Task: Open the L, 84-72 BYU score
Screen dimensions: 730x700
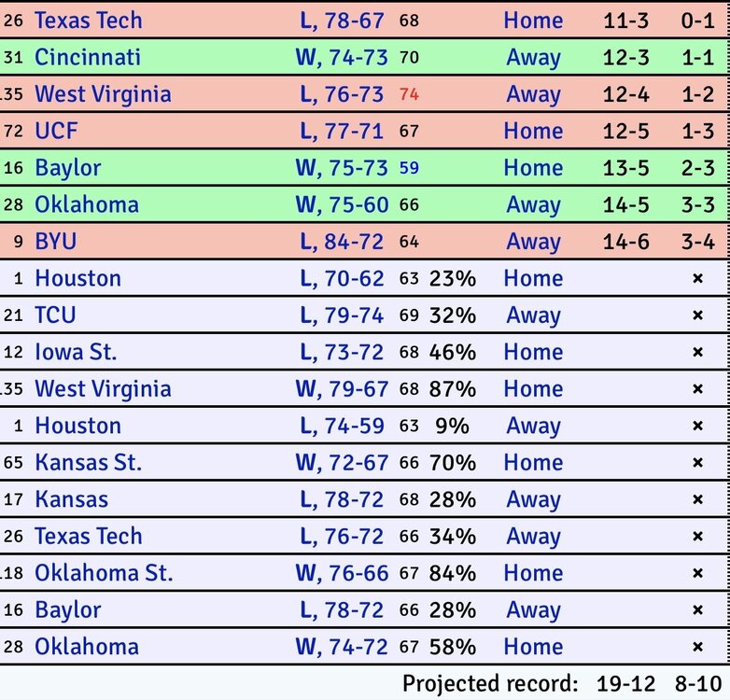Action: [x=342, y=242]
